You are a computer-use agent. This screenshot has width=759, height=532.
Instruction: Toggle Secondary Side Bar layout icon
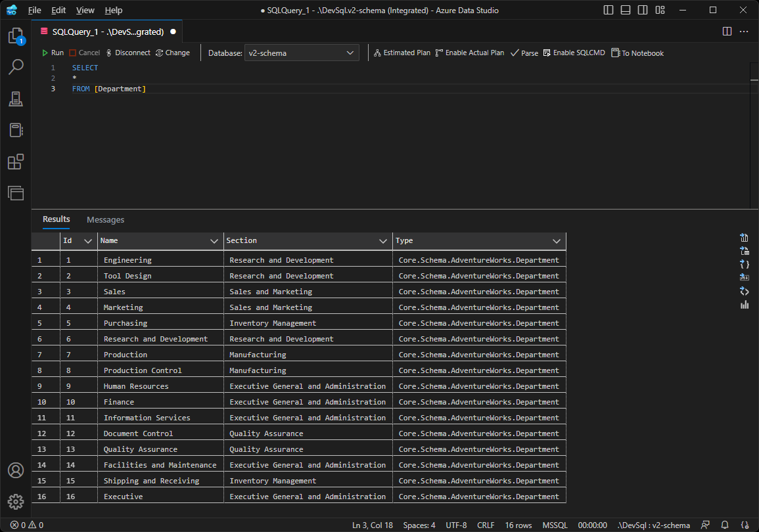point(643,10)
